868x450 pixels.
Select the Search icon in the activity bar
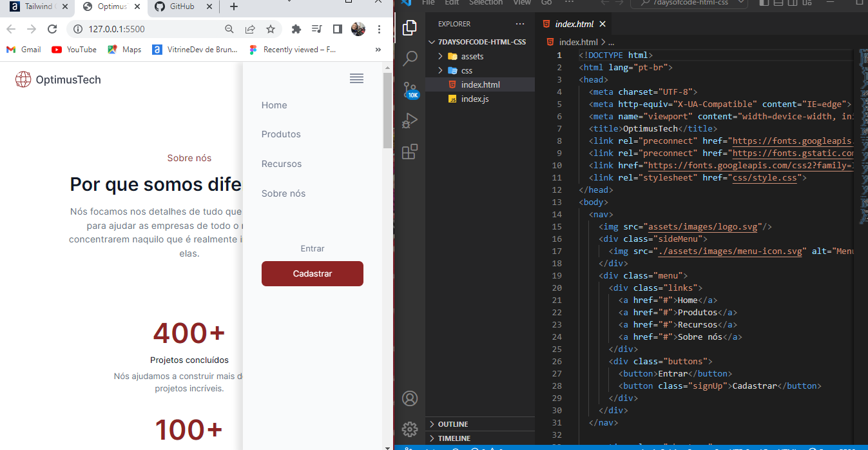(410, 58)
